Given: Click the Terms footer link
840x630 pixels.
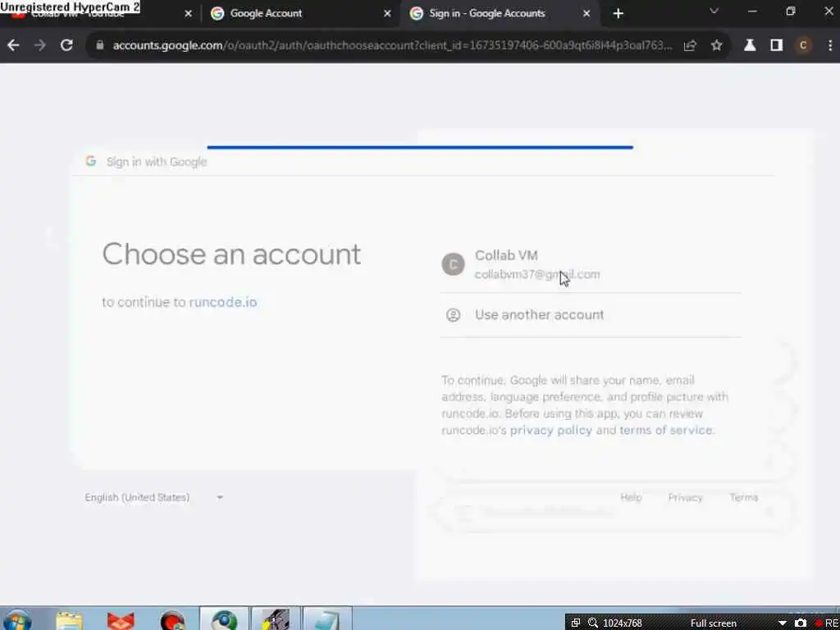Looking at the screenshot, I should click(x=743, y=498).
